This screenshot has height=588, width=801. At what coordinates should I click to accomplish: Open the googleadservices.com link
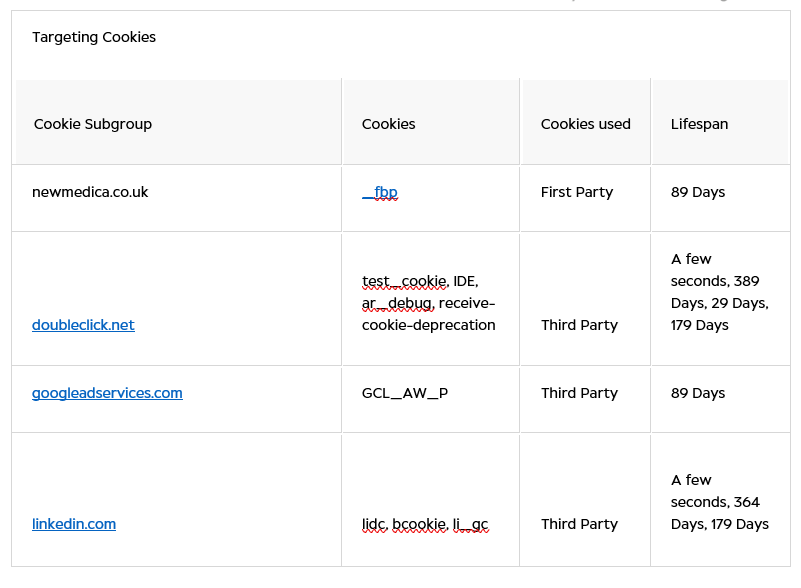click(x=107, y=393)
